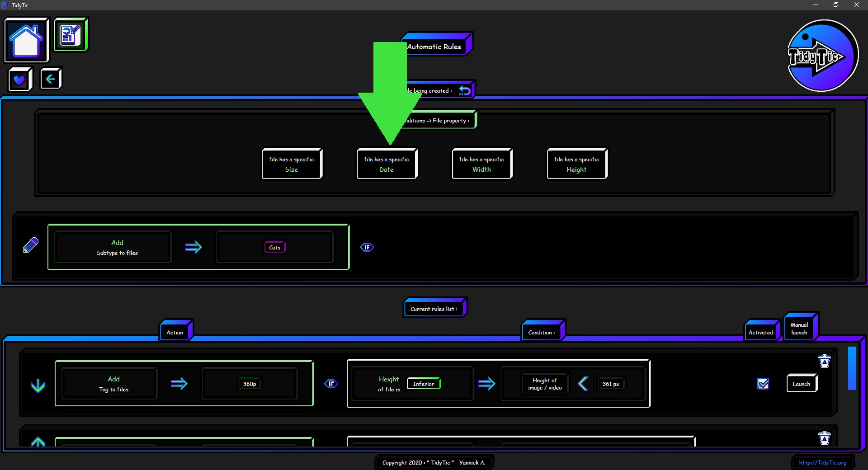Click the Home house icon
Screen dimensions: 868x470
(26, 40)
